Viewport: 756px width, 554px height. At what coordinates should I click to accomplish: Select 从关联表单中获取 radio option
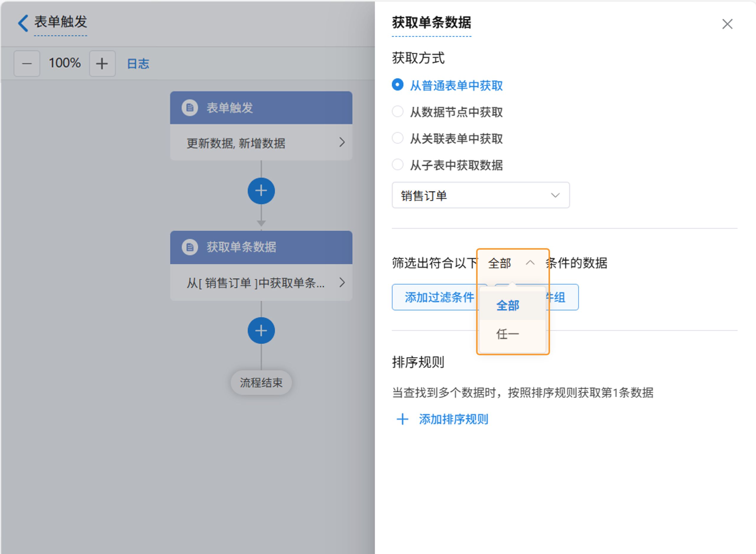click(398, 138)
